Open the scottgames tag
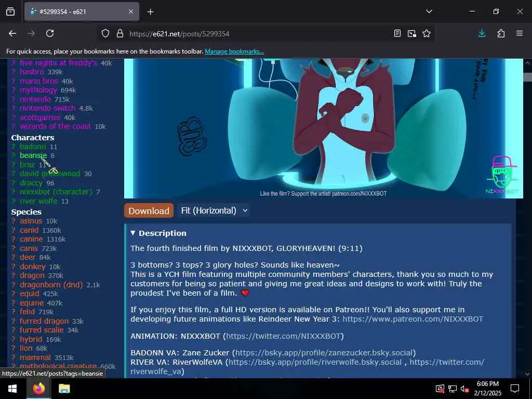This screenshot has width=532, height=399. [x=40, y=117]
